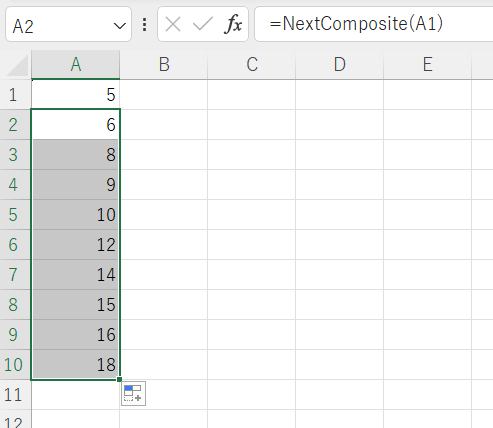Select the column E header
The height and width of the screenshot is (428, 493).
(427, 65)
